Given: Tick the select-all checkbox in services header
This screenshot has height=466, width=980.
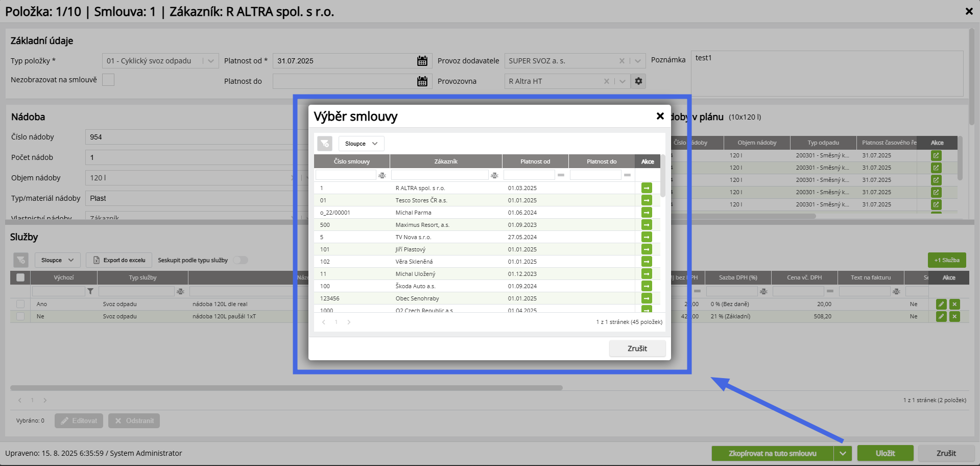Looking at the screenshot, I should (20, 277).
